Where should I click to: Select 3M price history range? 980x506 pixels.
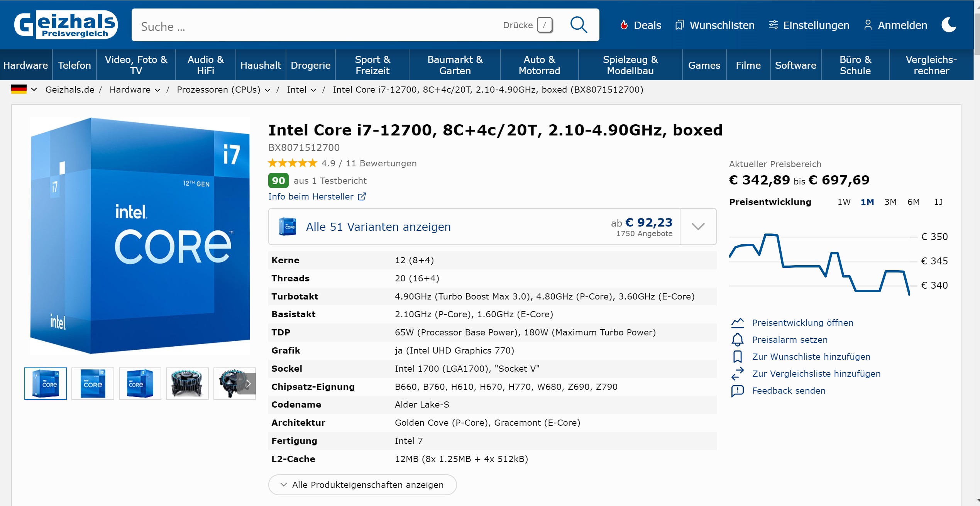[890, 202]
